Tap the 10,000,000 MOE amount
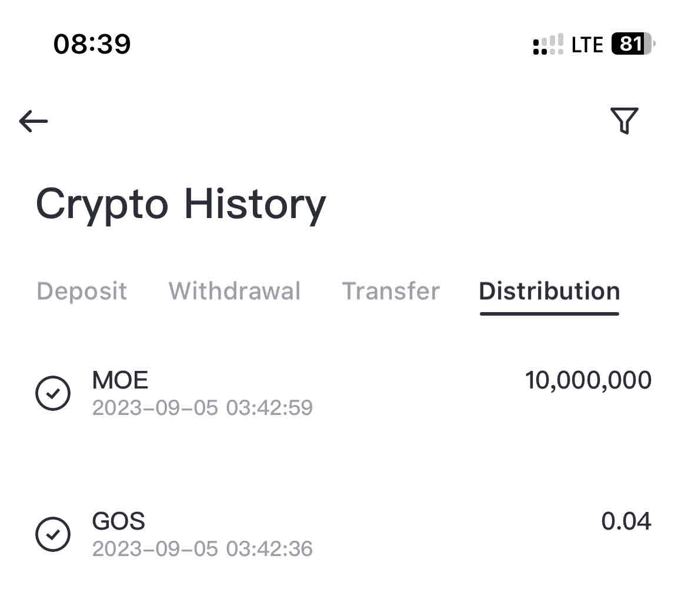The width and height of the screenshot is (688, 616). (588, 380)
